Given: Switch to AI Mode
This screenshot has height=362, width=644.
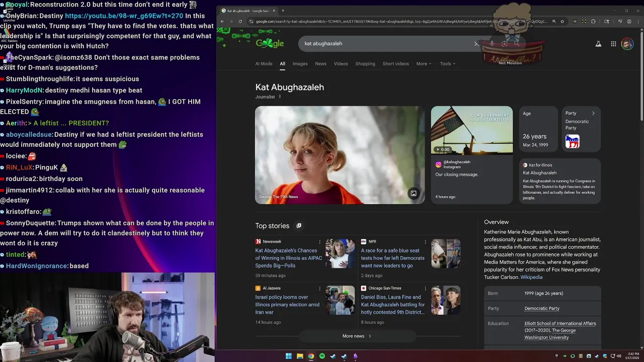Looking at the screenshot, I should click(x=264, y=64).
